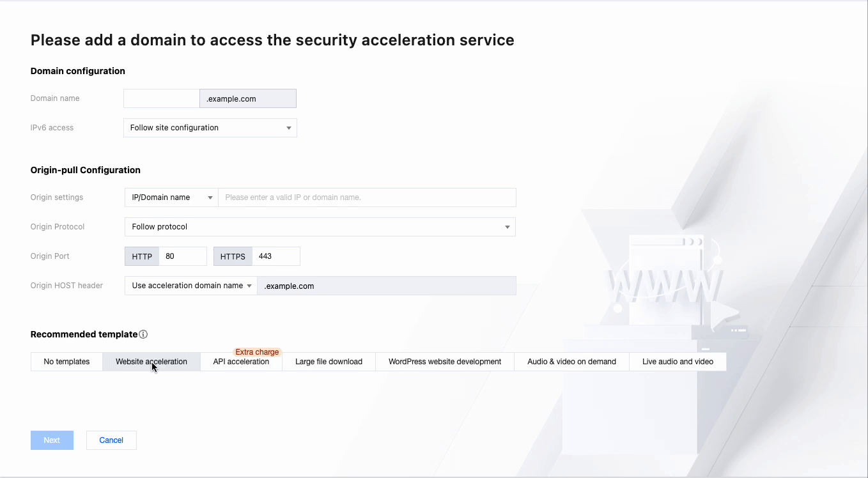
Task: Choose the Website acceleration template
Action: coord(151,362)
